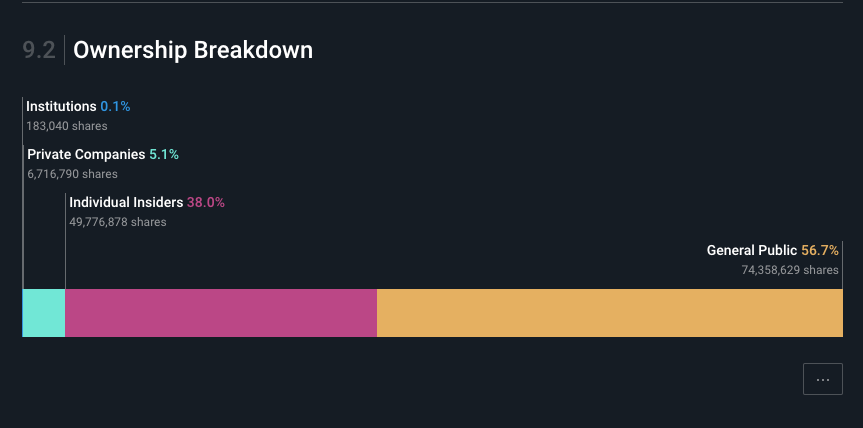The image size is (863, 428).
Task: Click the Private Companies label
Action: point(86,155)
